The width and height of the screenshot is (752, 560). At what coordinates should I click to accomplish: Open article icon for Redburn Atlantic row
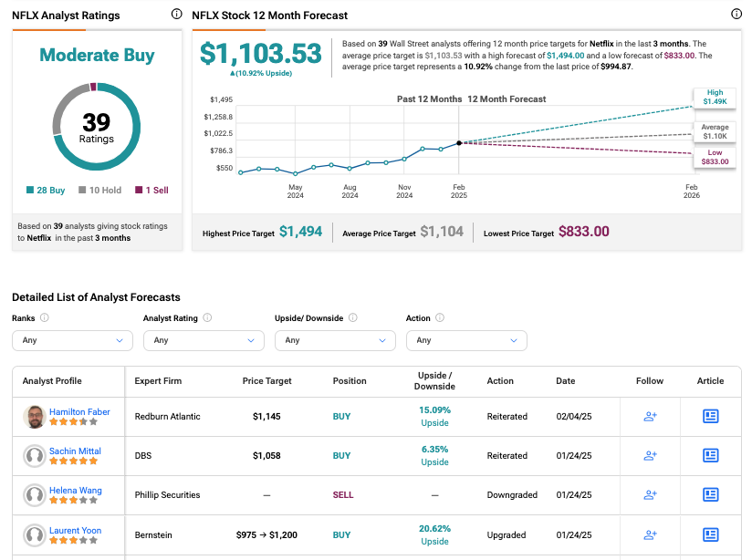click(710, 416)
